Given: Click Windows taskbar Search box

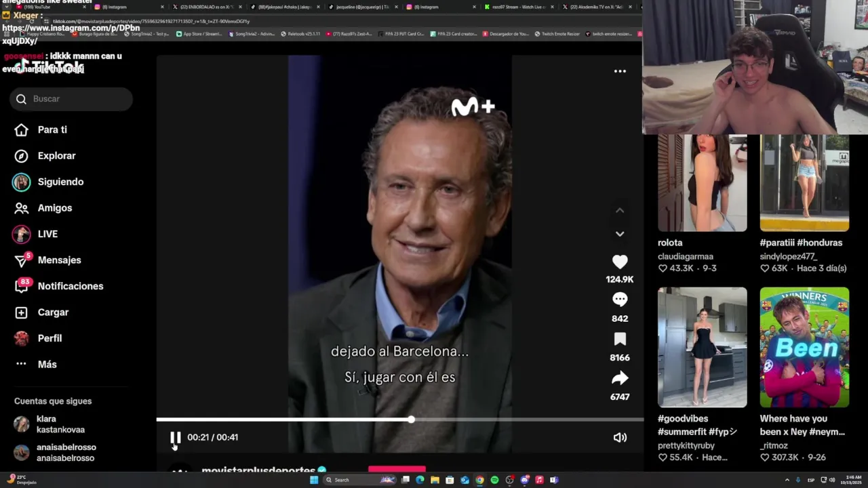Looking at the screenshot, I should pyautogui.click(x=359, y=480).
